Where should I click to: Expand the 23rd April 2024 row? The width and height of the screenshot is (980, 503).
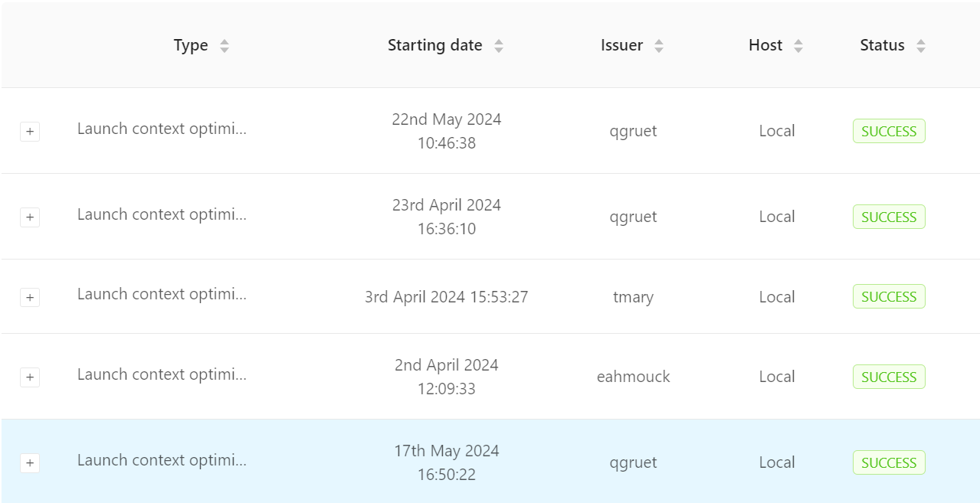coord(30,217)
